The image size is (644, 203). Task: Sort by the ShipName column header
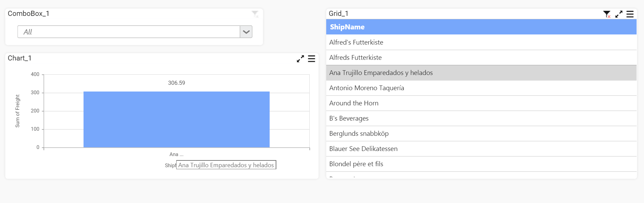347,27
